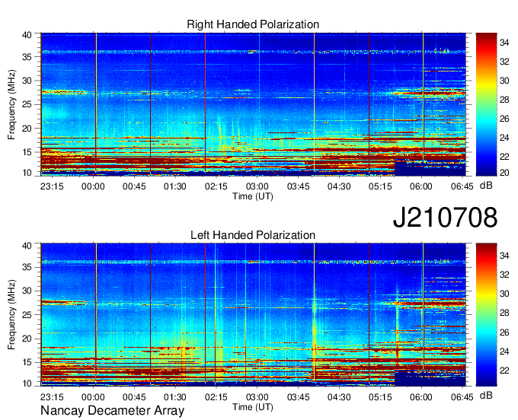Click the Left Handed plot's color bar
Screen dimensions: 518x420
486,315
